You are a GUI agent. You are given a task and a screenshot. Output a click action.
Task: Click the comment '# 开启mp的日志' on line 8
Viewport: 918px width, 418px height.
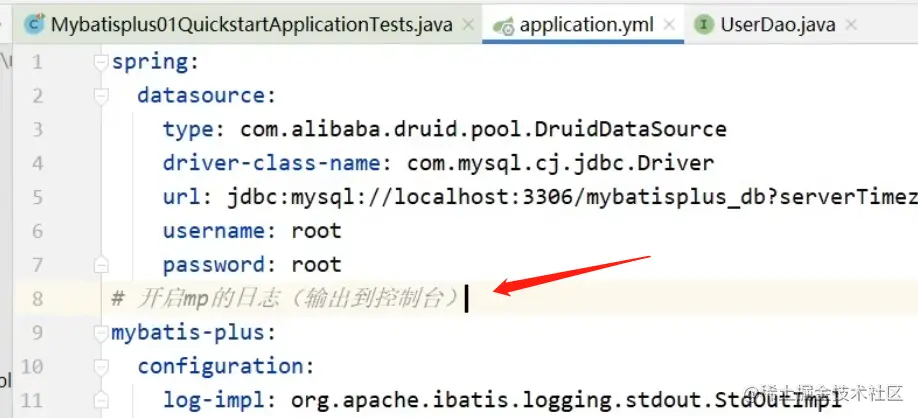(x=285, y=299)
